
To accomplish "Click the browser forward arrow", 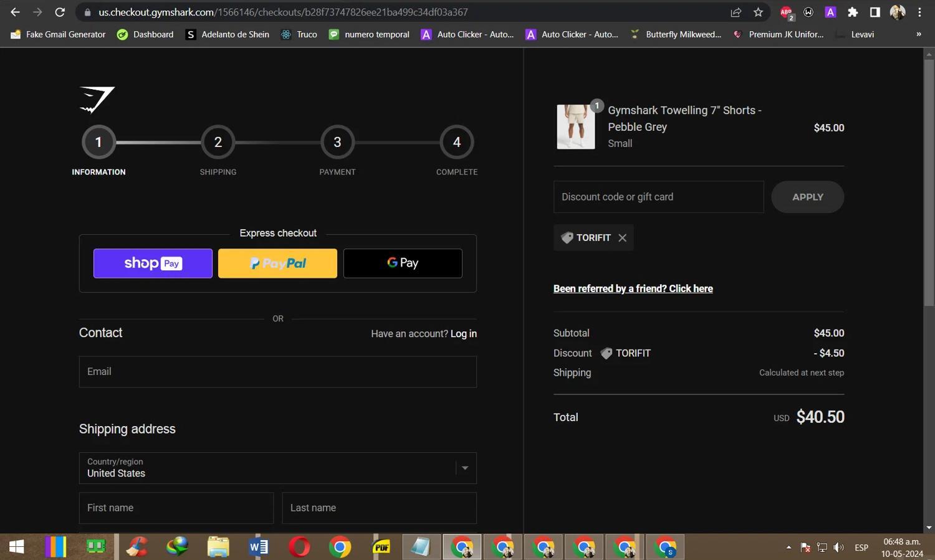I will click(37, 12).
